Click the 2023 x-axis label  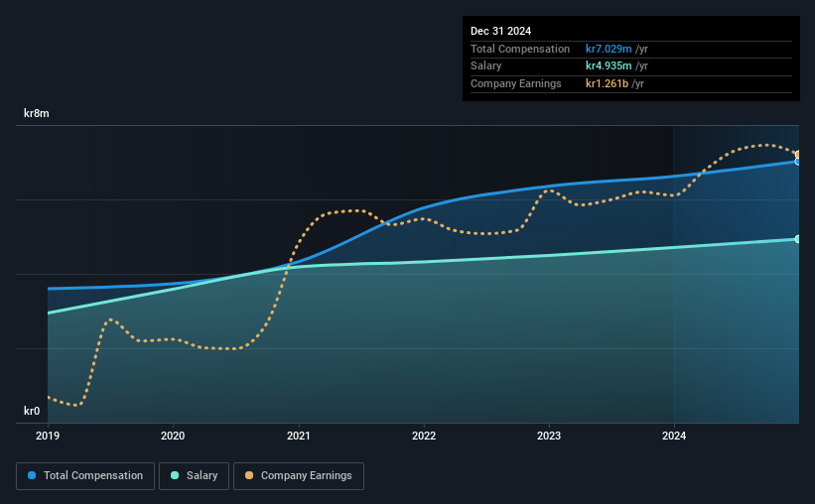[549, 436]
